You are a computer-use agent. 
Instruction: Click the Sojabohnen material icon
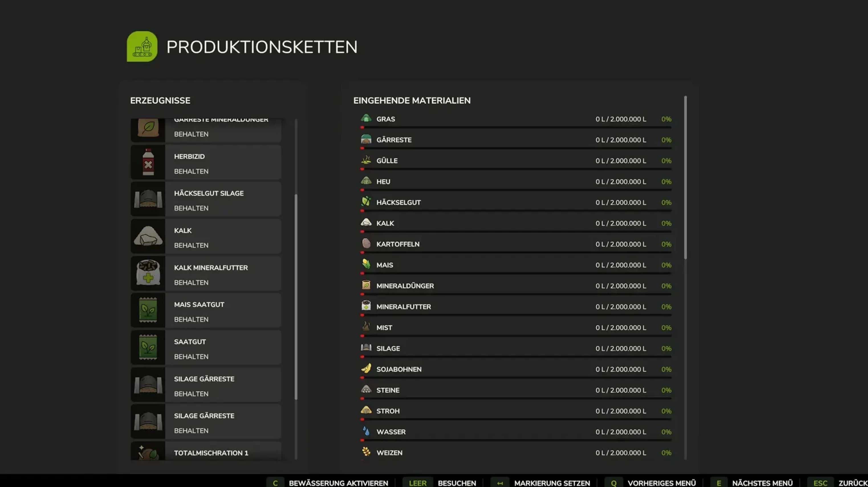click(366, 369)
